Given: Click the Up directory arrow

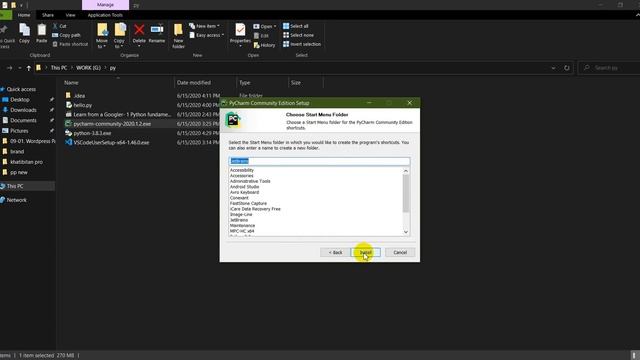Looking at the screenshot, I should pos(29,68).
